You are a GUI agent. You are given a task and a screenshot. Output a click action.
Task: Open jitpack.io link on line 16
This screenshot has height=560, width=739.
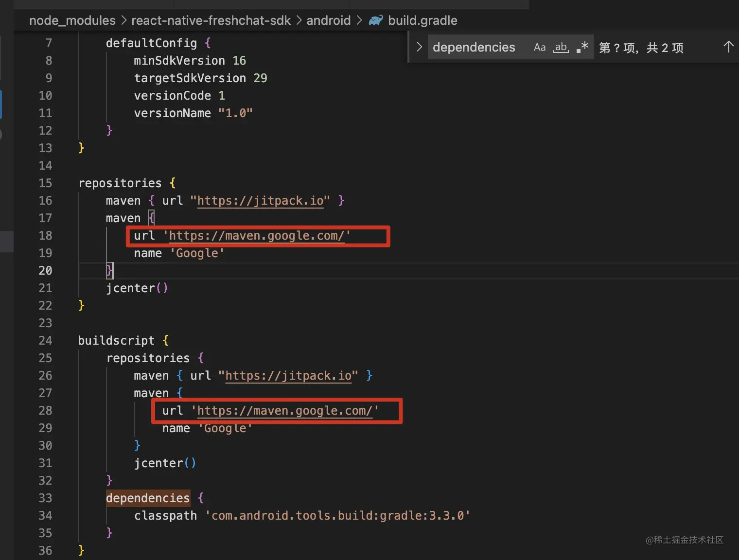pos(260,201)
